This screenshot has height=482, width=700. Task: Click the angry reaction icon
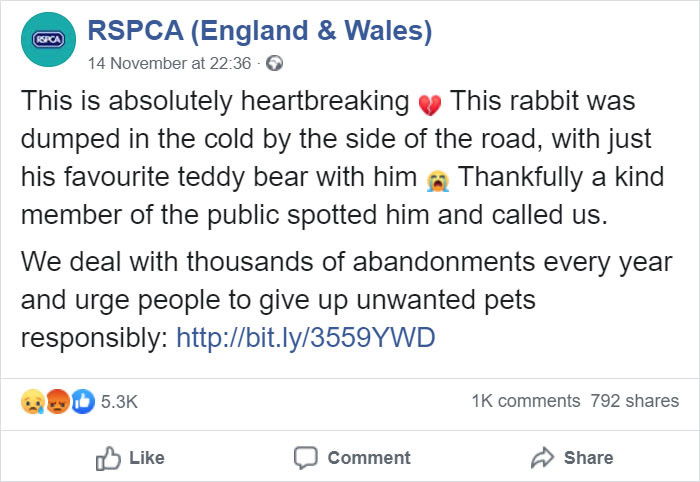pos(58,402)
